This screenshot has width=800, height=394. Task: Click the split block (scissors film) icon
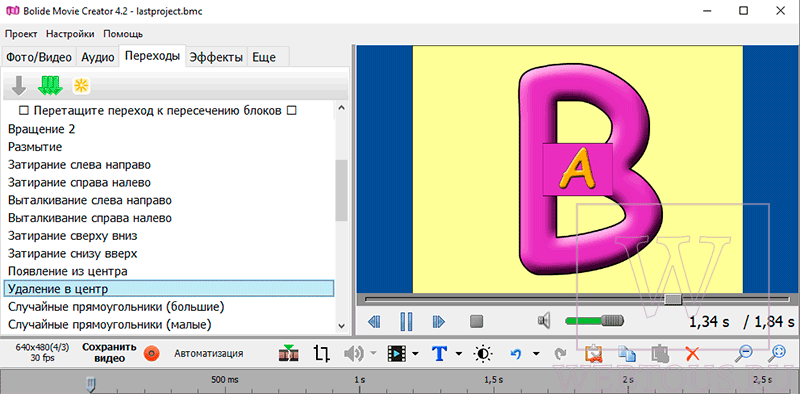(289, 353)
